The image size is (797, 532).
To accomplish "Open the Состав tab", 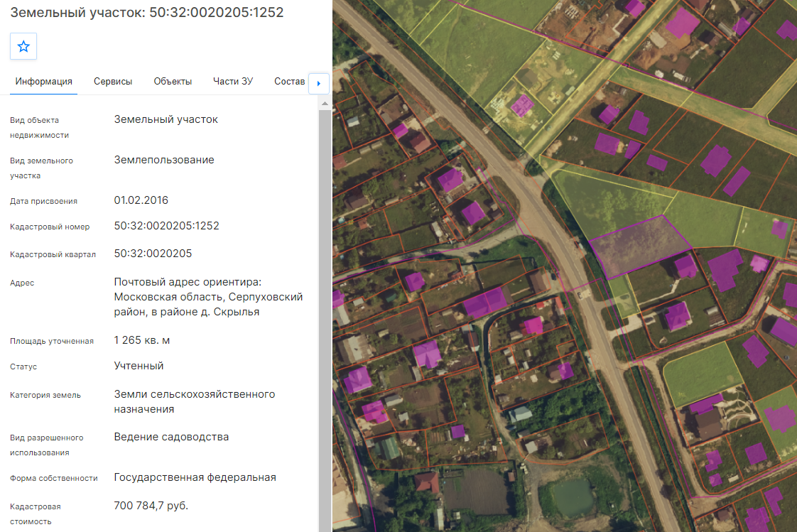I will pos(289,81).
